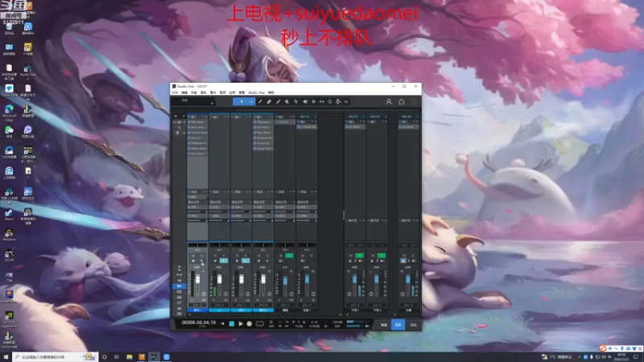This screenshot has width=644, height=362.
Task: Open channel 5 automation mode dropdown
Action: pyautogui.click(x=285, y=306)
